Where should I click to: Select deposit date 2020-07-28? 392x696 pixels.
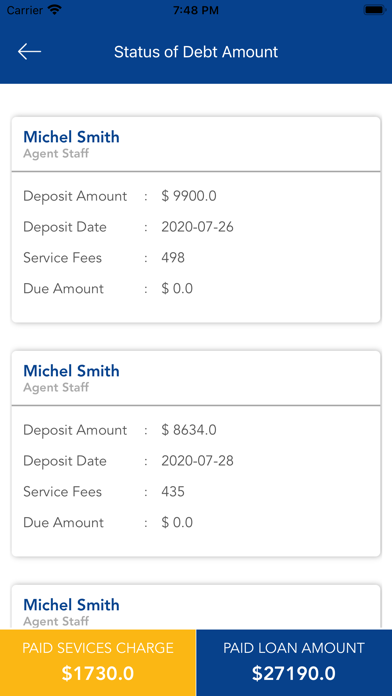pos(197,461)
